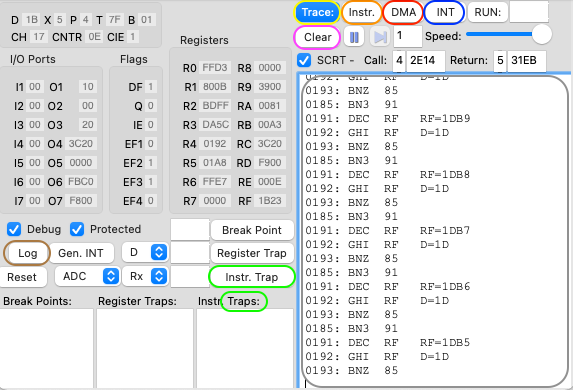Screen dimensions: 573x390
Task: Click the step count field showing 1
Action: pos(408,37)
